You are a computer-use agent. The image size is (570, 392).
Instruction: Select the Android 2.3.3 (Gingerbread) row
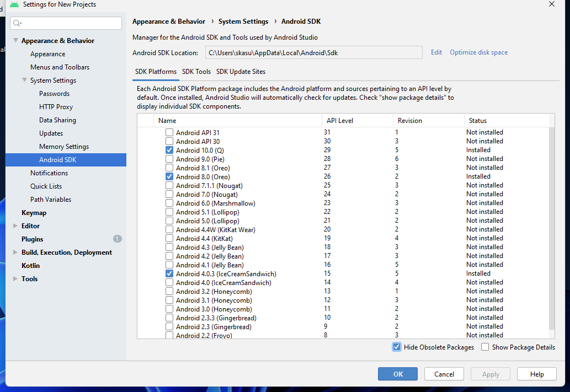click(x=343, y=318)
